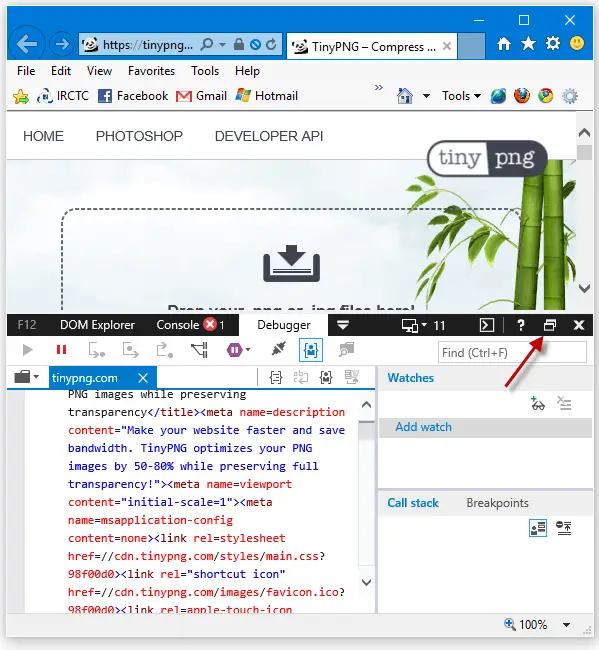Click the Add watch row

pyautogui.click(x=485, y=427)
